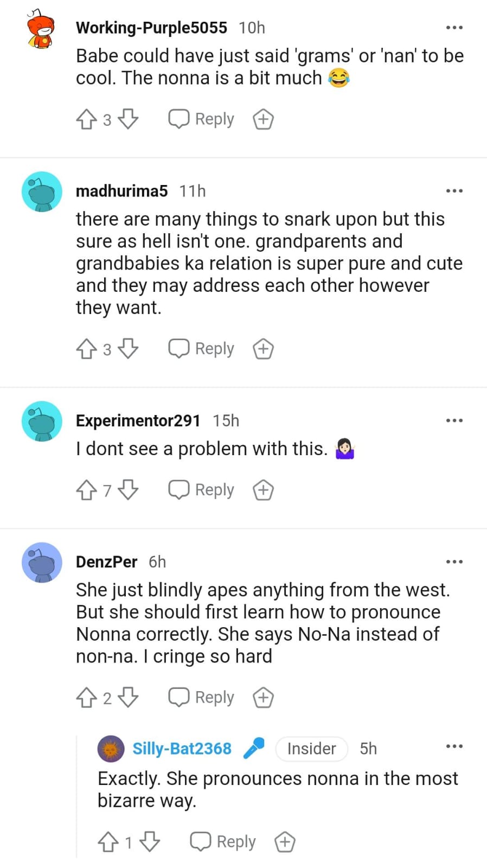Award DenzPer's comment
This screenshot has width=487, height=868.
pos(263,698)
